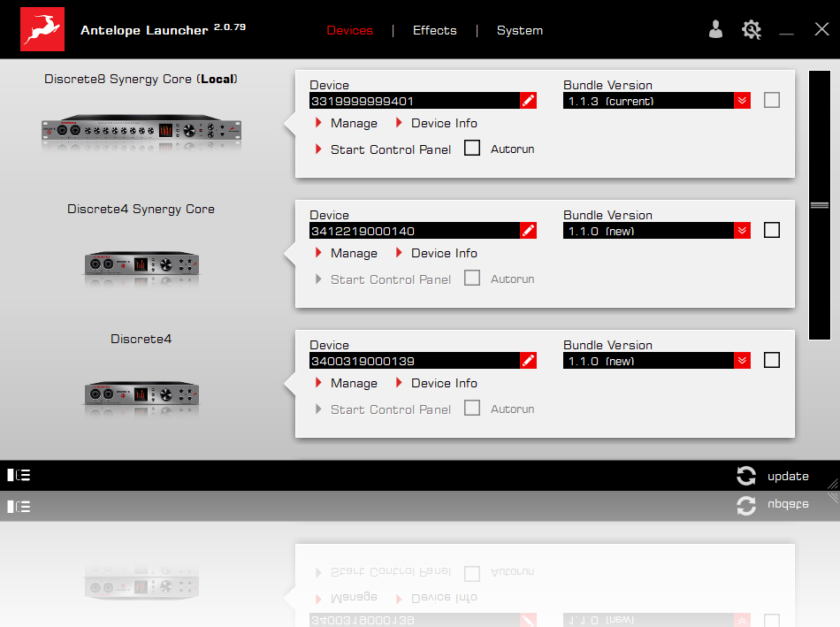Switch to the Effects tab
The height and width of the screenshot is (627, 840).
434,31
